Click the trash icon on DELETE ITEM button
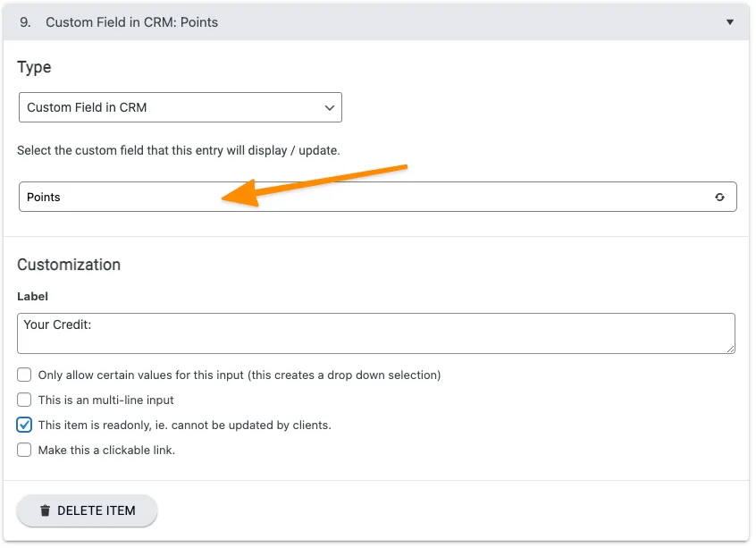The width and height of the screenshot is (756, 548). (45, 510)
